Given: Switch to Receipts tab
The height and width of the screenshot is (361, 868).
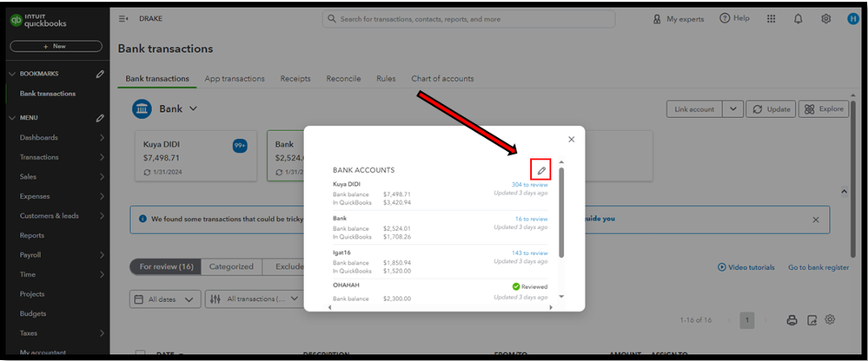Looking at the screenshot, I should 295,78.
